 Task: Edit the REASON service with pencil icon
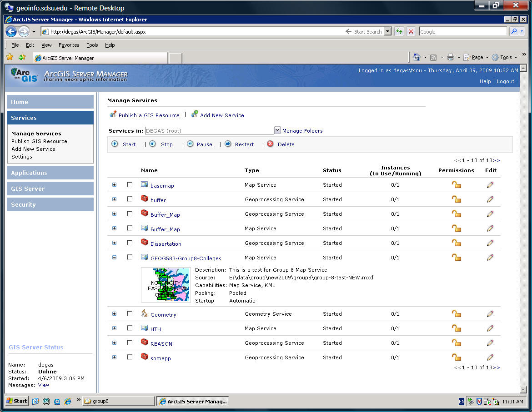490,343
